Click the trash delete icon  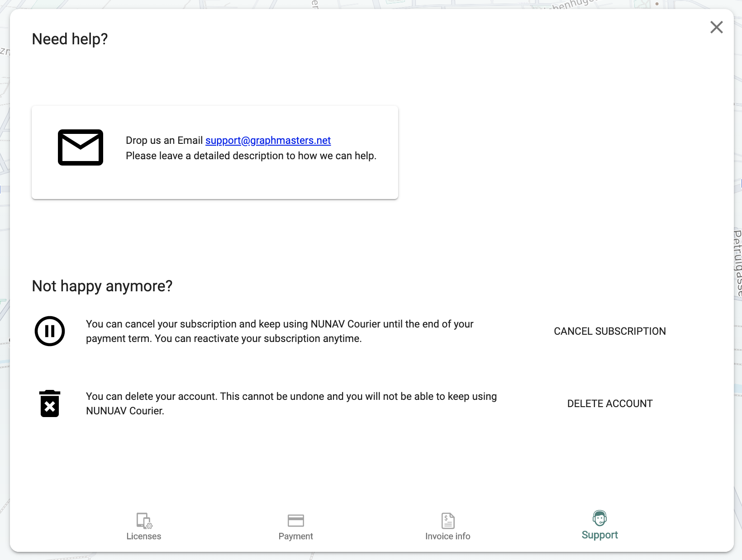pos(50,403)
